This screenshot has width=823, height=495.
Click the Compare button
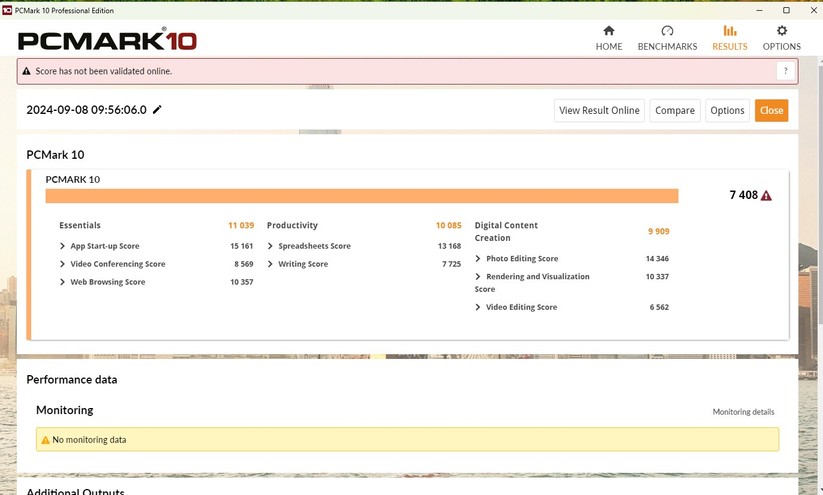674,111
